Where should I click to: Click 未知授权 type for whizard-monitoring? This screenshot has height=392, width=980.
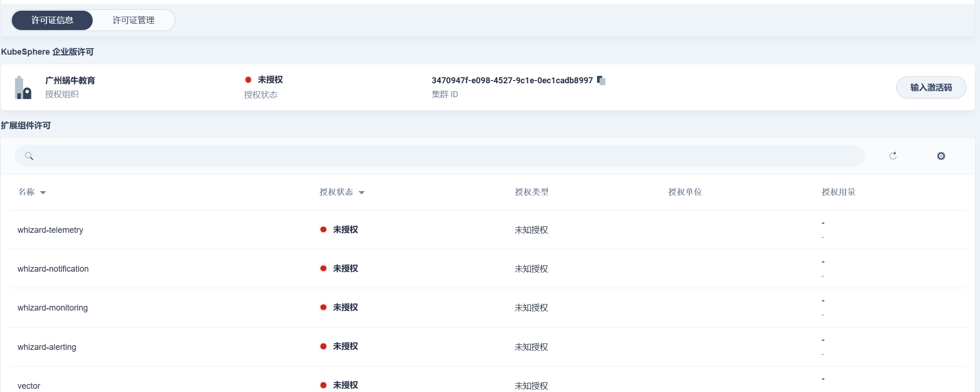pos(531,308)
